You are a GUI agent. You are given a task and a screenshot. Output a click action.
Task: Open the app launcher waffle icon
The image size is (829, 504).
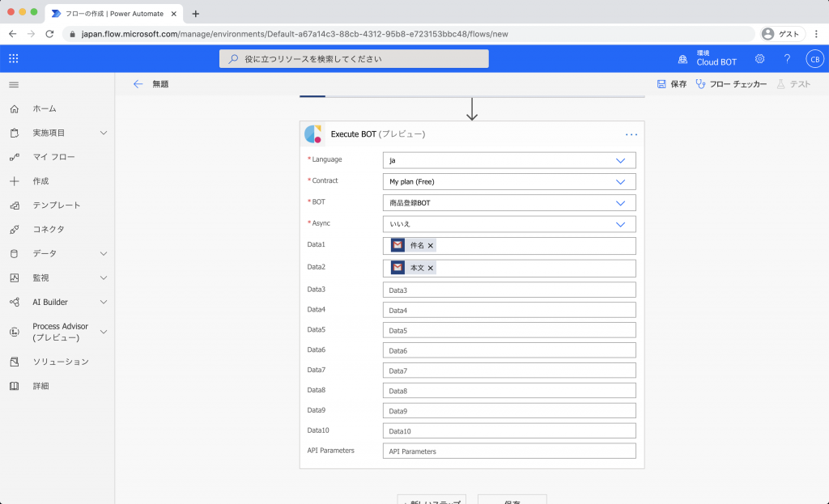(x=14, y=58)
